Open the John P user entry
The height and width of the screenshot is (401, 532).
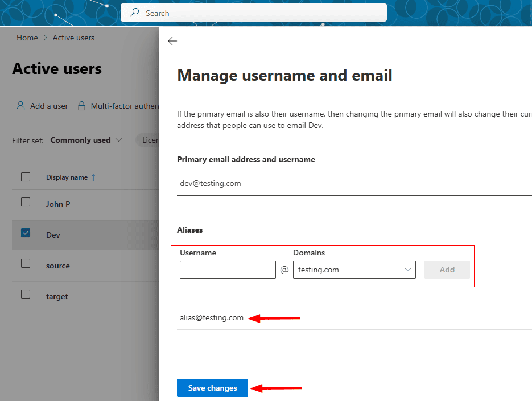[58, 204]
